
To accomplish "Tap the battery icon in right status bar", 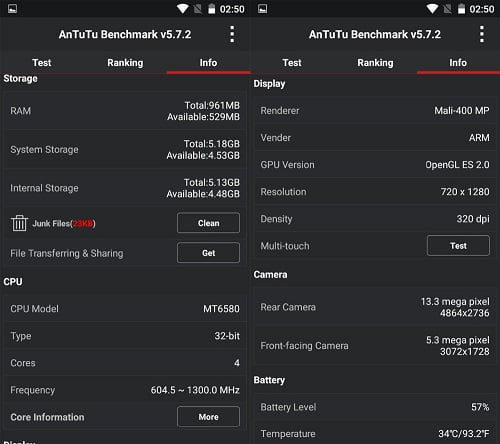I will (x=461, y=9).
